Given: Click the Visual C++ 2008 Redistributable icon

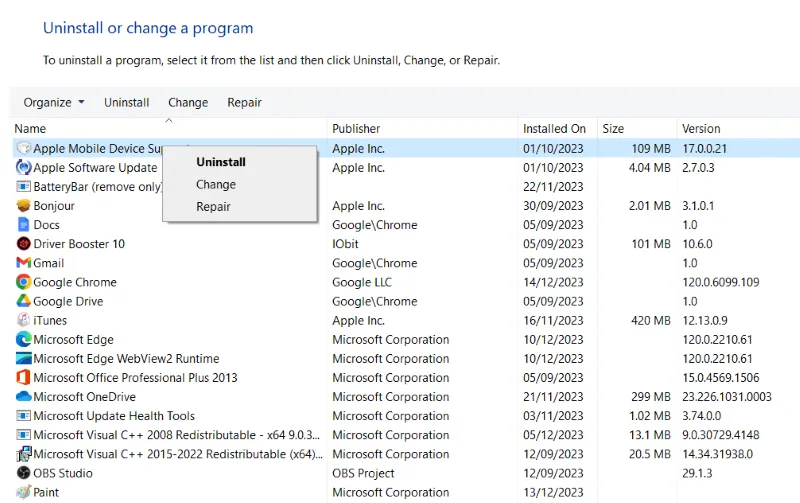Looking at the screenshot, I should click(23, 435).
